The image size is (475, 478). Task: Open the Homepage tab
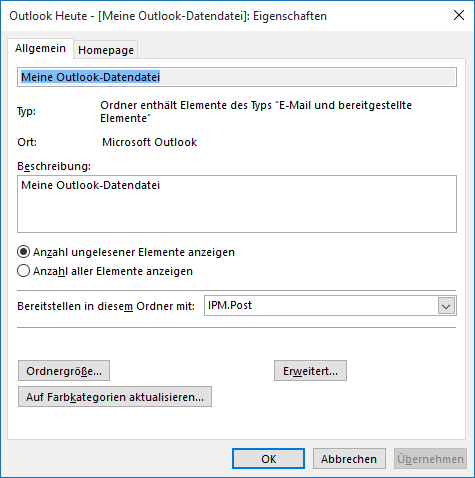pyautogui.click(x=106, y=50)
